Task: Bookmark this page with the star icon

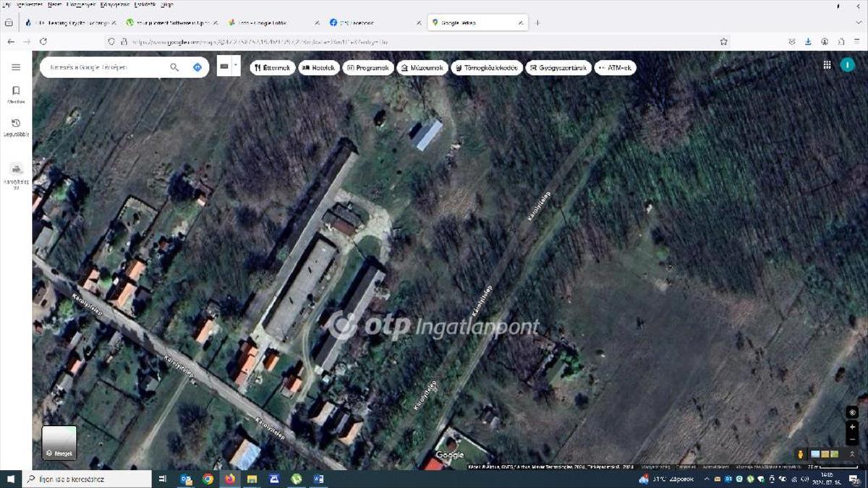Action: tap(724, 42)
